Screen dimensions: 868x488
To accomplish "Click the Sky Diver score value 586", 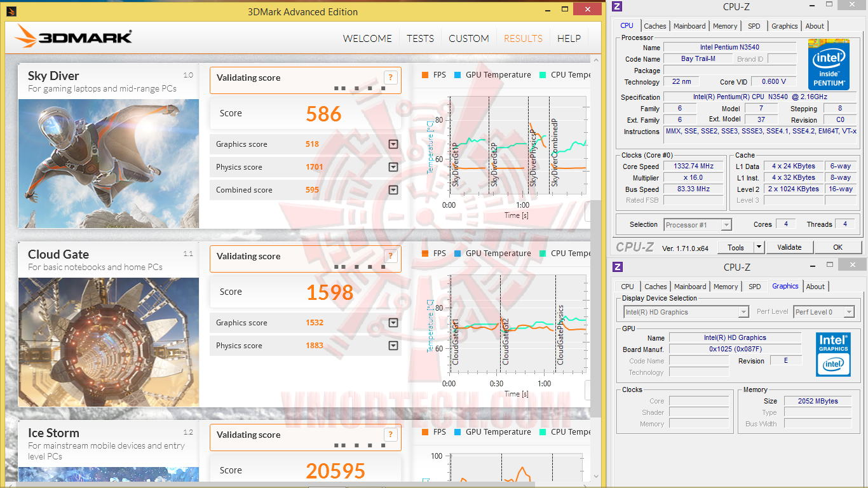I will (x=323, y=114).
